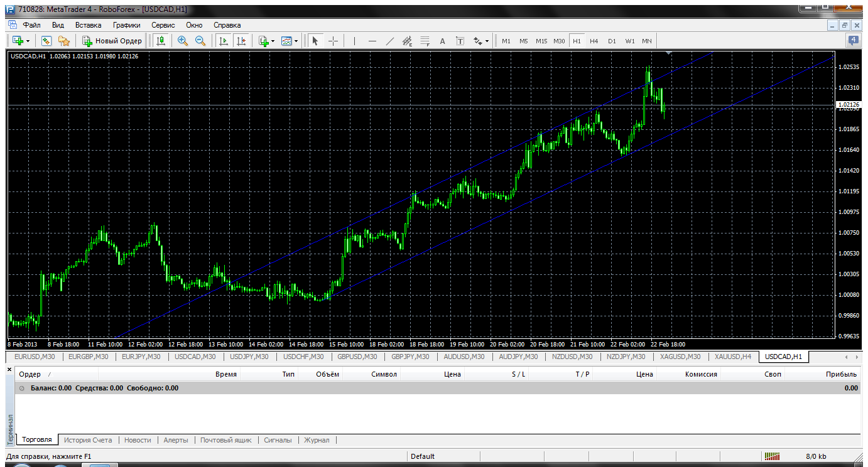Screen dimensions: 868x467
Task: Select the crosshair tool
Action: click(333, 41)
